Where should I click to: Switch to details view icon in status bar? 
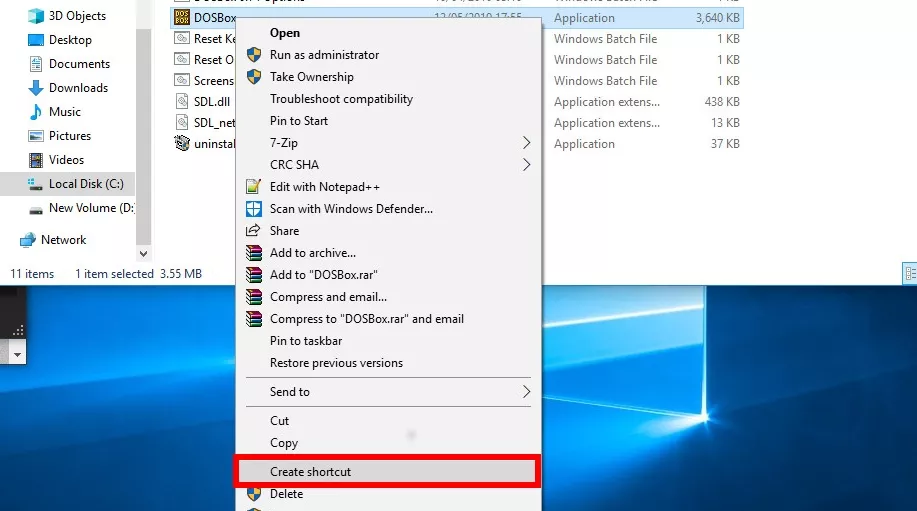click(910, 273)
